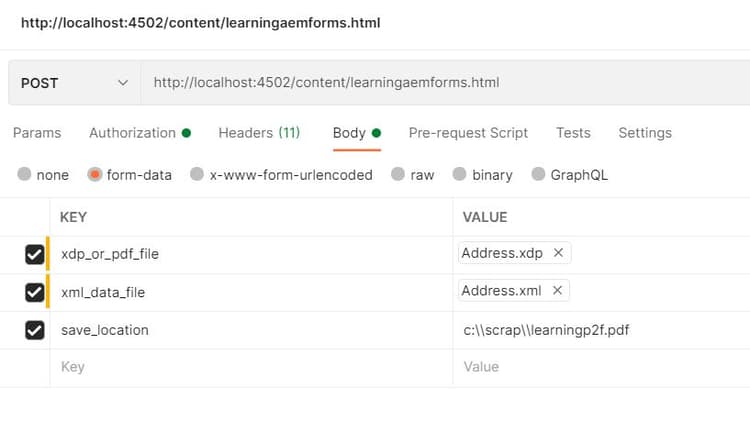Open the Tests tab

click(x=573, y=133)
